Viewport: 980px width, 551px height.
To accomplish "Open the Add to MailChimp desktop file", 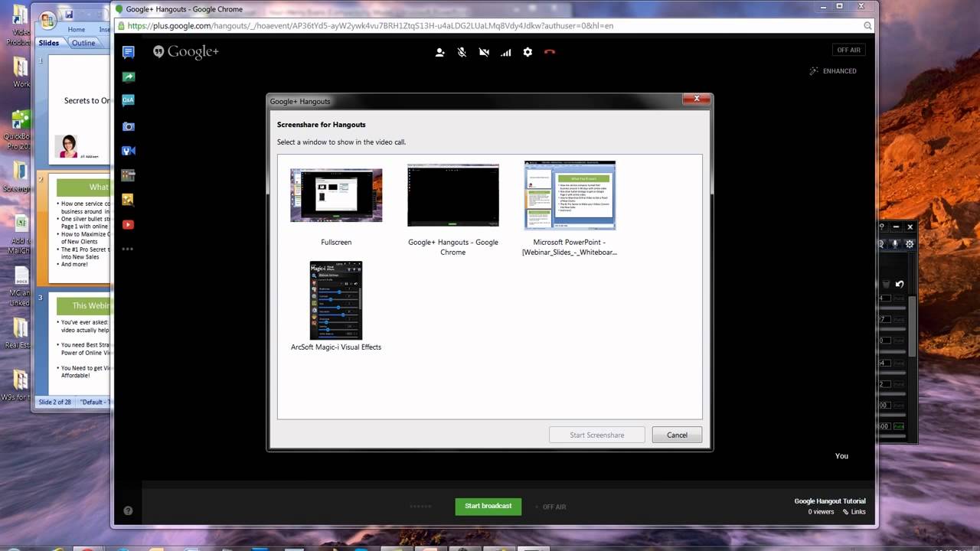I will coord(21,235).
